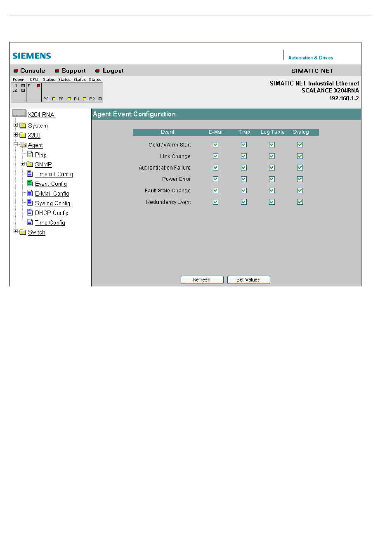
Task: Uncheck E-Mail for Fault State Change
Action: [215, 190]
